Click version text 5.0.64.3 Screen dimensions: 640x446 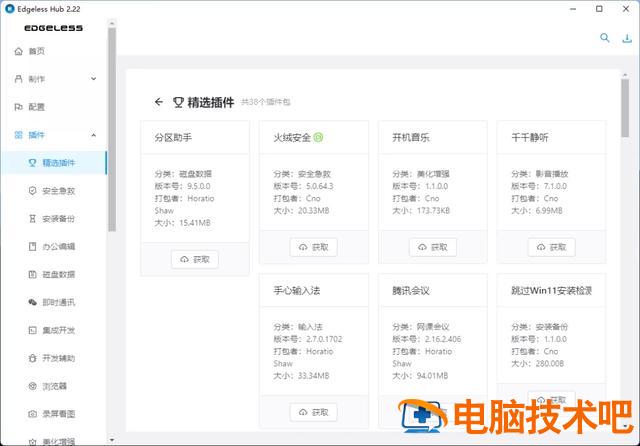tap(320, 186)
